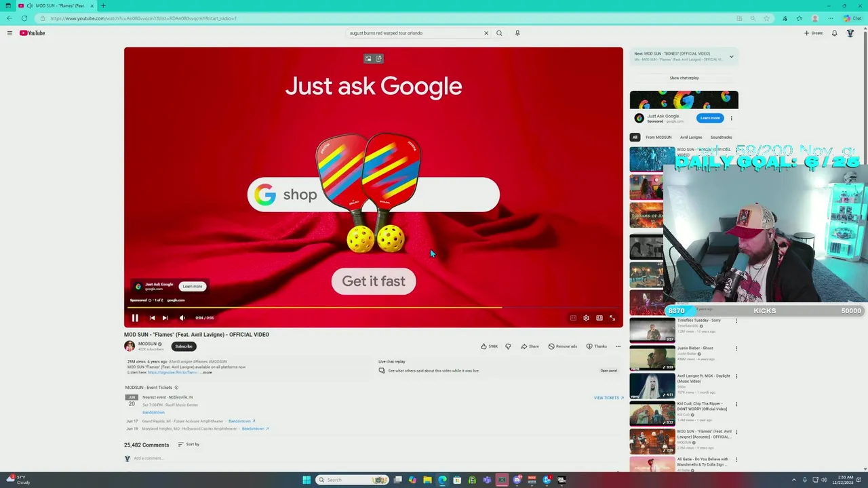Switch to theater mode view
868x488 pixels.
coord(599,318)
